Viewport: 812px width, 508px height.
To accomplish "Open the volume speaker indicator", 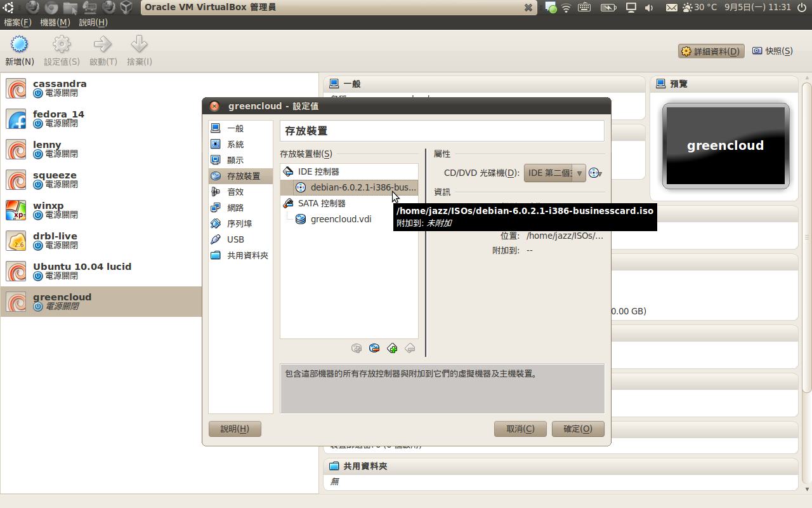I will click(649, 8).
